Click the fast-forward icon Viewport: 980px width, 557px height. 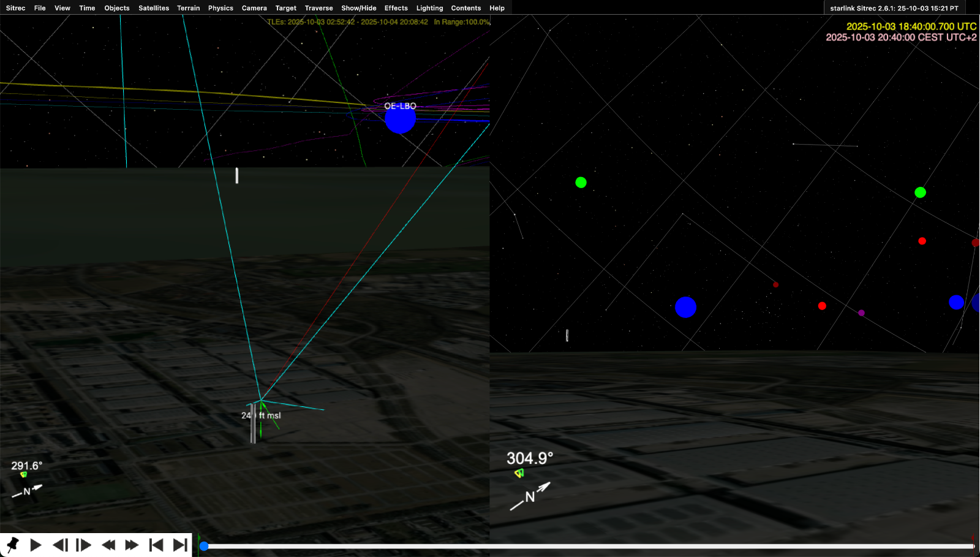coord(131,545)
